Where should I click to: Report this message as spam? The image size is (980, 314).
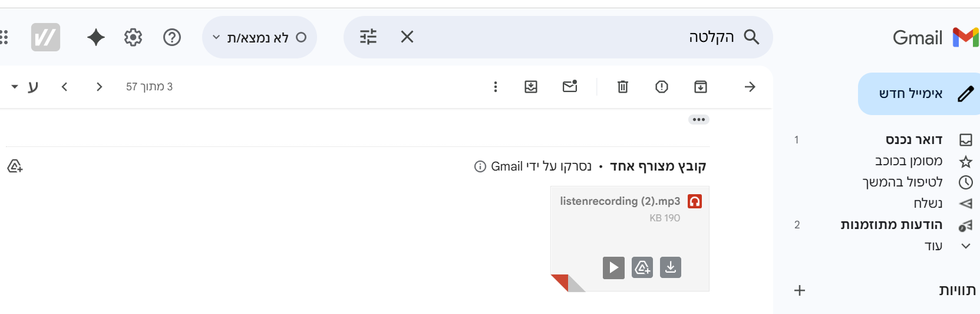click(x=661, y=87)
